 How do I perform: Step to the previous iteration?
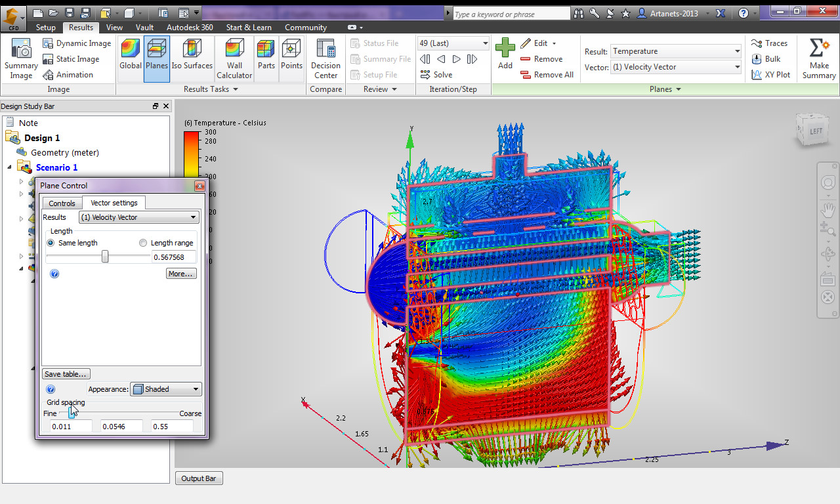[x=441, y=59]
